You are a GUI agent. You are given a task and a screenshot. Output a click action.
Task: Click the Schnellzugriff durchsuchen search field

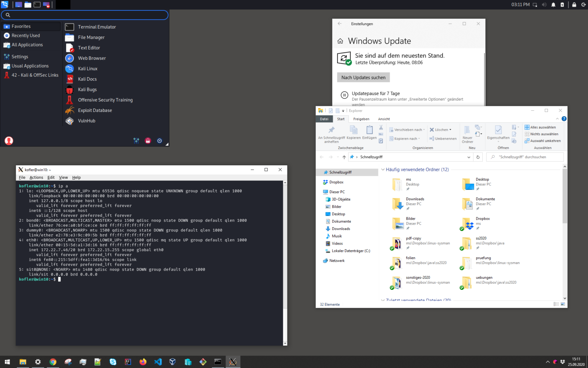tap(525, 157)
